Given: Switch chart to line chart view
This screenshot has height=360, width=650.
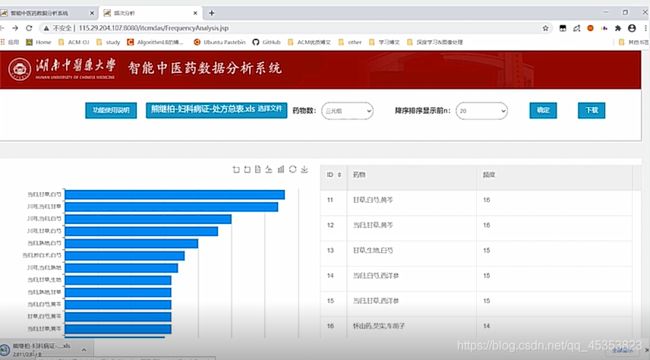Looking at the screenshot, I should [x=269, y=169].
